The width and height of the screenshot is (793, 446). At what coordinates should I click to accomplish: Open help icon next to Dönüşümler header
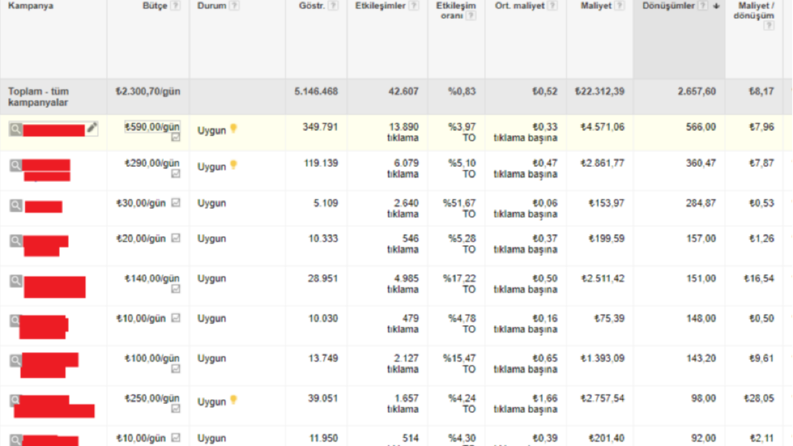(703, 6)
